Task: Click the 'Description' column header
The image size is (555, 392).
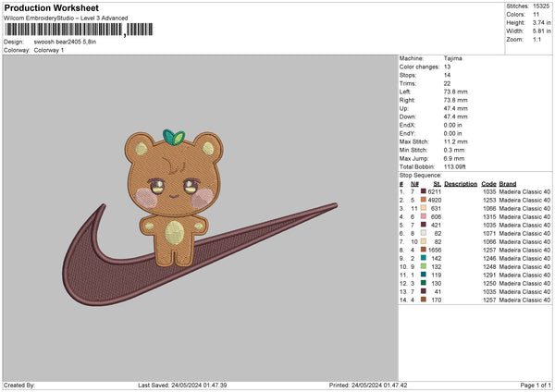Action: 461,184
